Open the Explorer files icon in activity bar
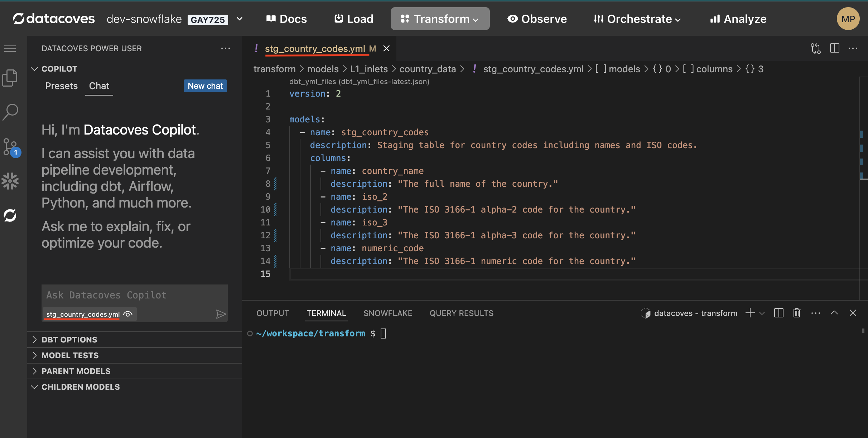 (x=10, y=78)
